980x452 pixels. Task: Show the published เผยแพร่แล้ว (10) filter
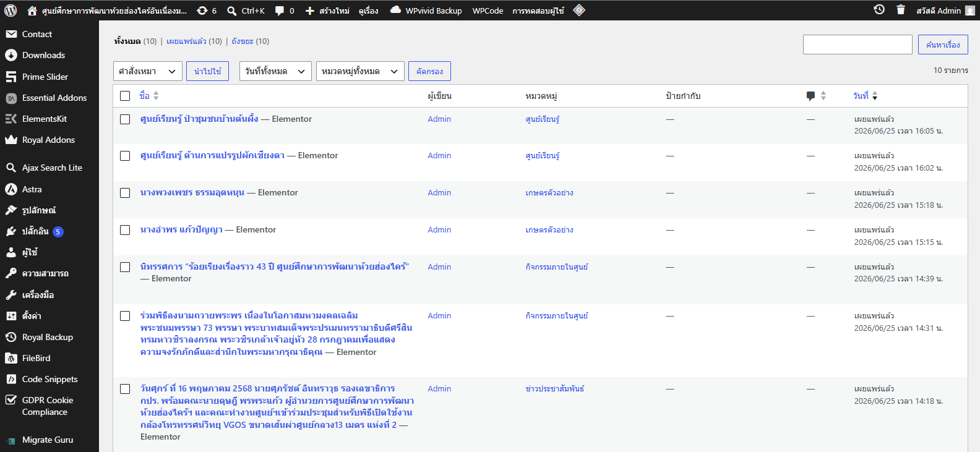point(194,41)
